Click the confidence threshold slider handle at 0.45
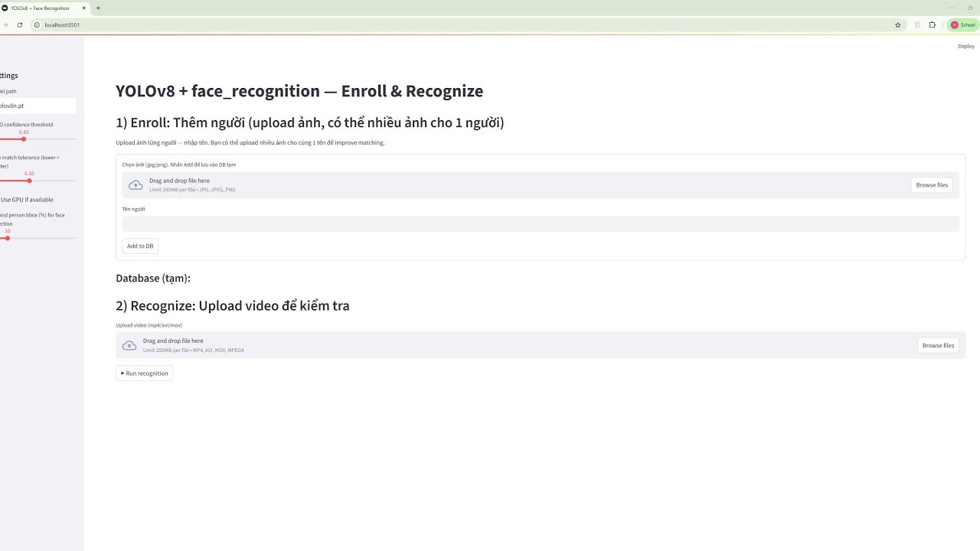 [x=24, y=139]
